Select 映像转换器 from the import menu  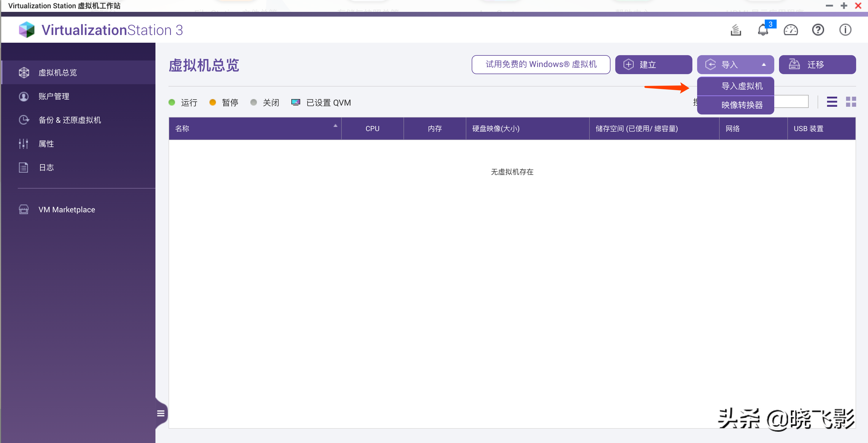(x=741, y=105)
